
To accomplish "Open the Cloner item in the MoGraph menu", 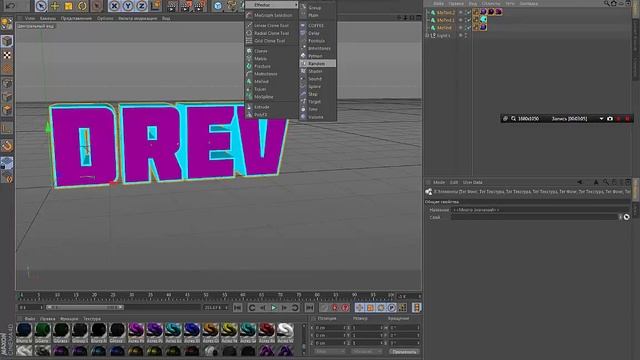I will click(271, 51).
